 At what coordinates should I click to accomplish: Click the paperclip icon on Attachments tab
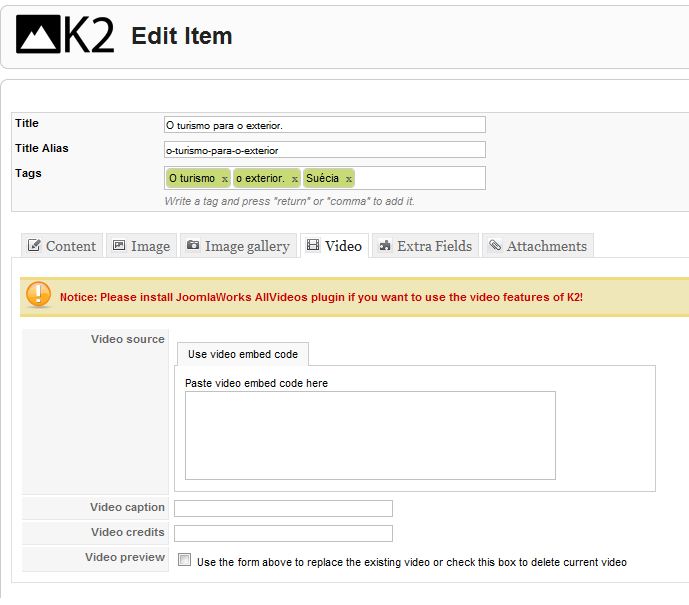[495, 245]
